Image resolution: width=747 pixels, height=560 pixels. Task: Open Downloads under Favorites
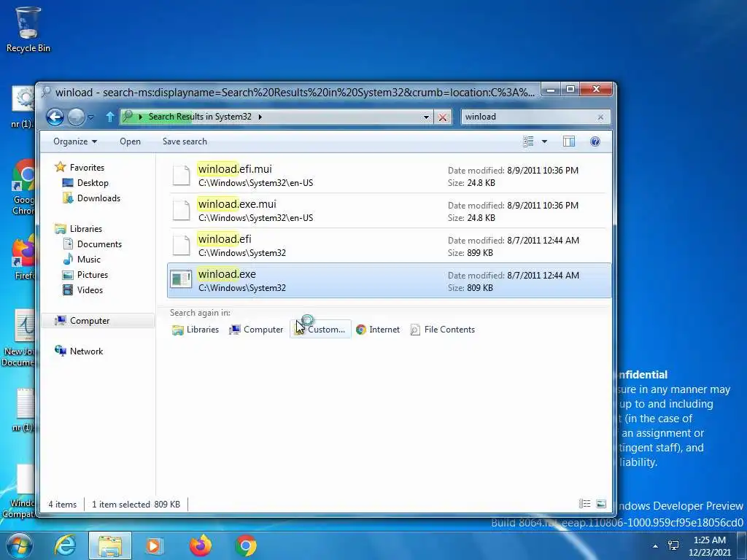98,198
